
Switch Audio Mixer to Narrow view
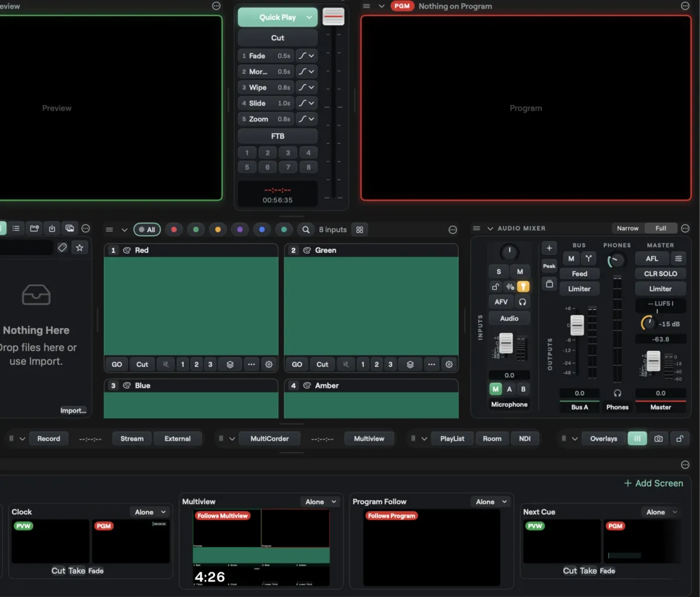pos(628,229)
